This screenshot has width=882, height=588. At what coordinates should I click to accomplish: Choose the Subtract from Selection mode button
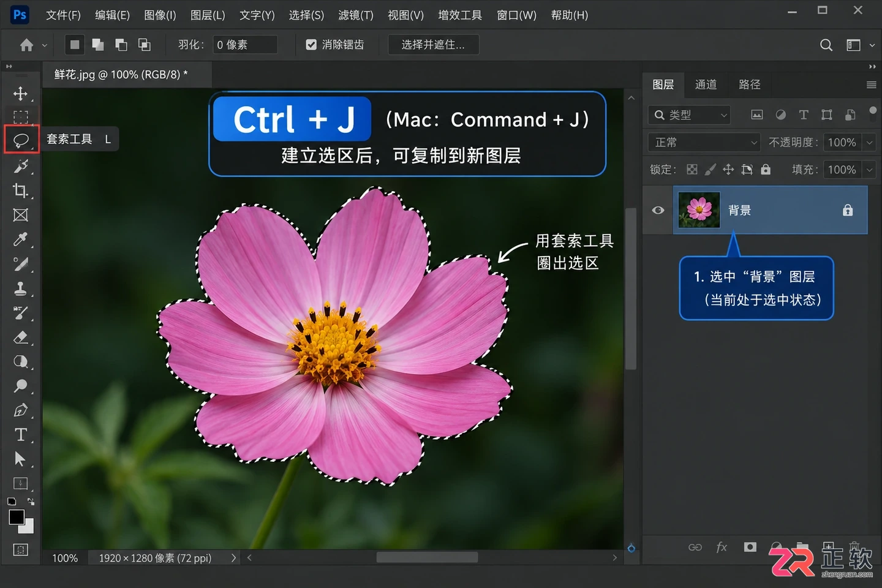(121, 45)
